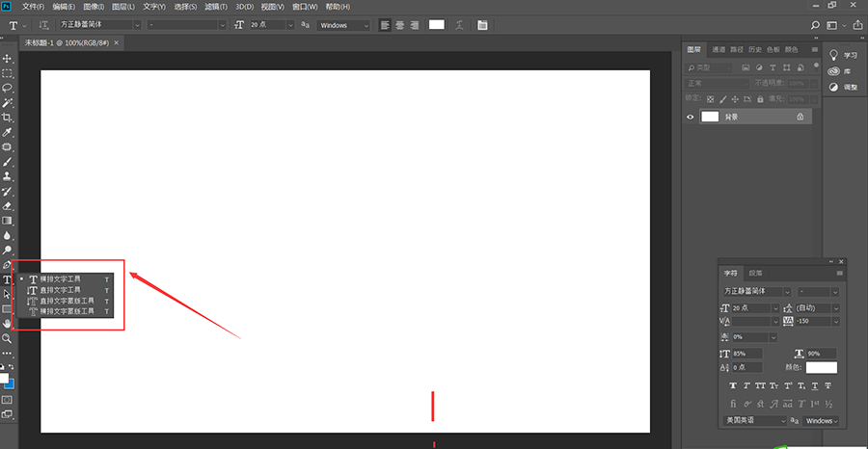
Task: Open leading (自动) dropdown in Character panel
Action: (x=835, y=308)
